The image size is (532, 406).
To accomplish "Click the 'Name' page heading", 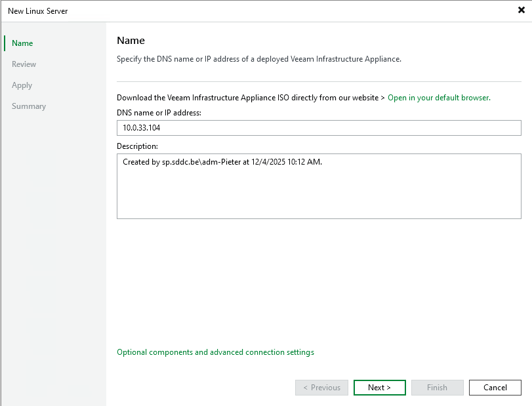I will (131, 41).
